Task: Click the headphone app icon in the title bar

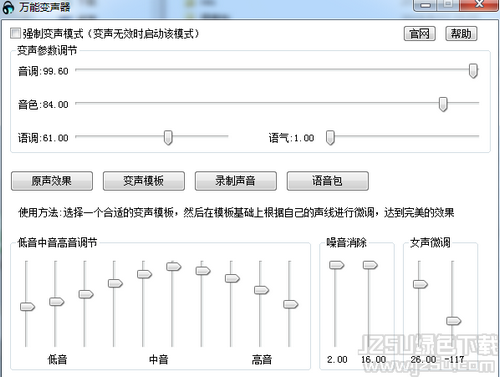Action: (x=8, y=7)
